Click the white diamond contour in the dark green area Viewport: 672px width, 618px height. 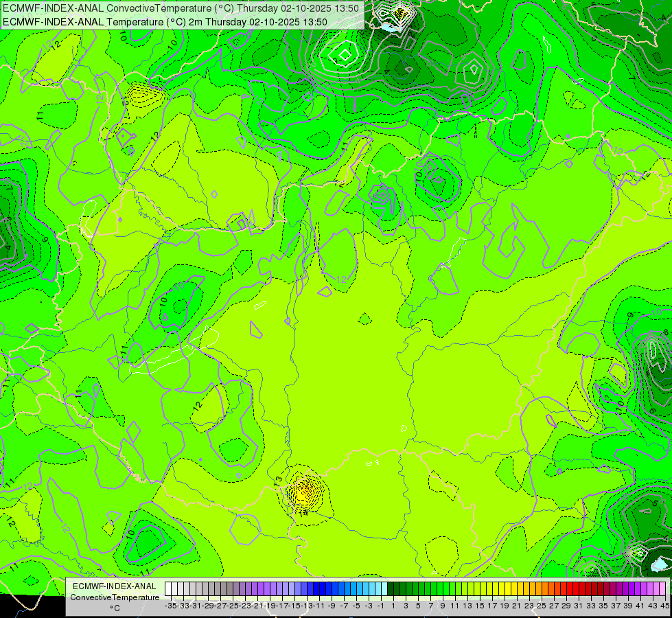pos(345,55)
